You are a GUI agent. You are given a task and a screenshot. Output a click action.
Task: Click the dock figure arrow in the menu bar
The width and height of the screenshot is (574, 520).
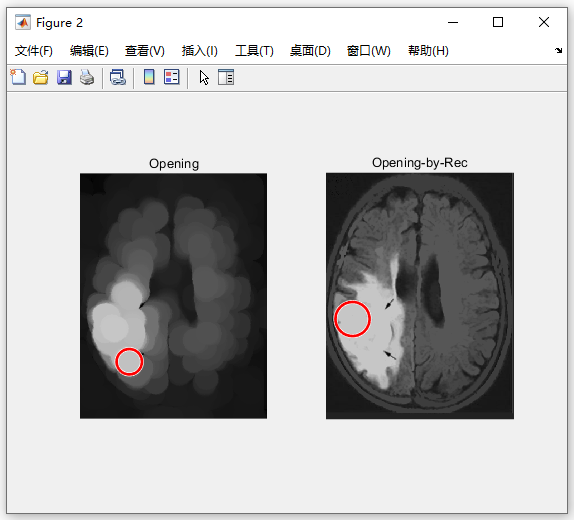[558, 51]
